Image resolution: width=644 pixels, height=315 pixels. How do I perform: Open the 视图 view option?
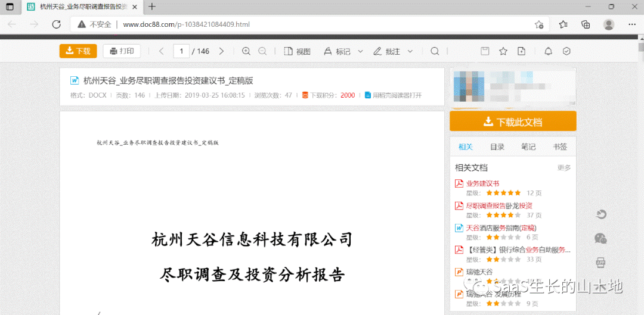click(x=298, y=51)
